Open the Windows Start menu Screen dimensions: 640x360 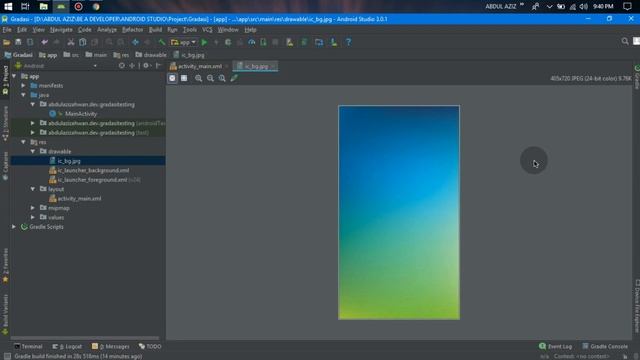click(x=8, y=7)
